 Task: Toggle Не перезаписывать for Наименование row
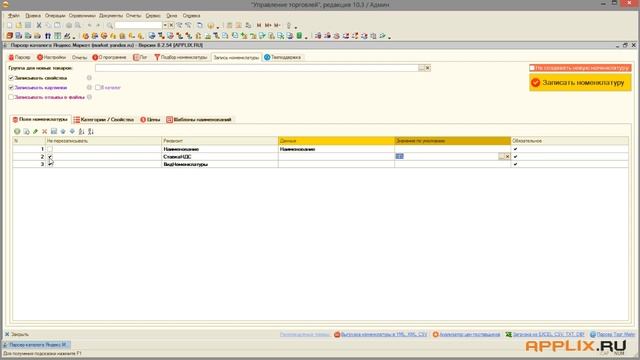pos(50,149)
